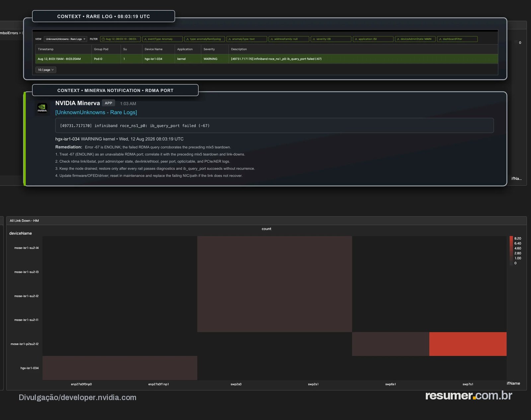
Task: Click the time range filter chip Aug 12, 08:03:19
Action: pyautogui.click(x=120, y=39)
